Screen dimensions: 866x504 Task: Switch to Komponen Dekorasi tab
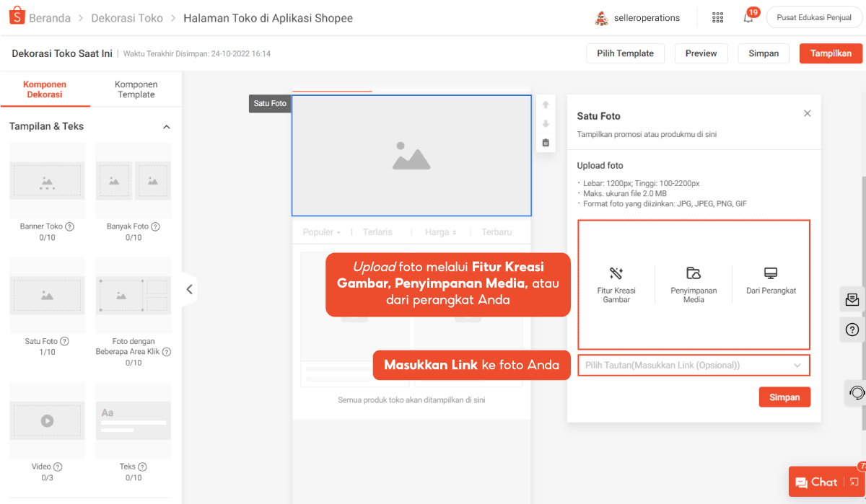[45, 89]
